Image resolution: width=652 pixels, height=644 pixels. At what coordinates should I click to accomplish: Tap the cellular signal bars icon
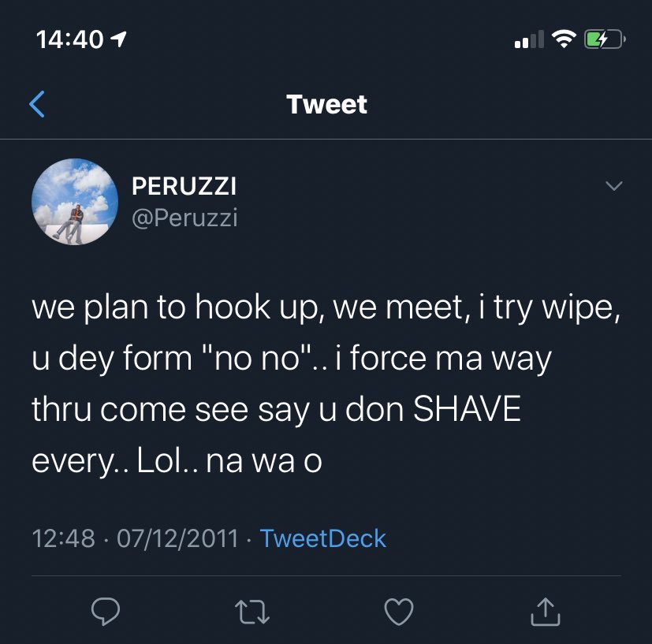[529, 39]
